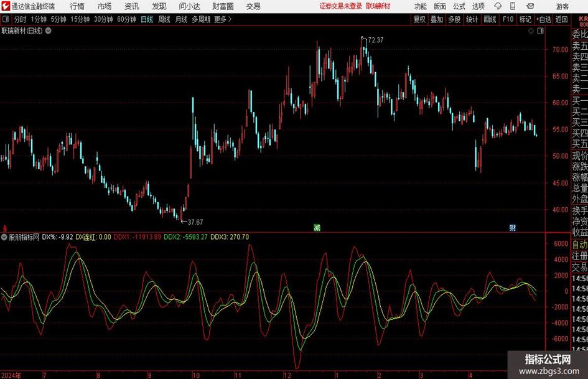
Task: Expand the 联瑞新材(日线) dropdown arrow
Action: [x=49, y=30]
